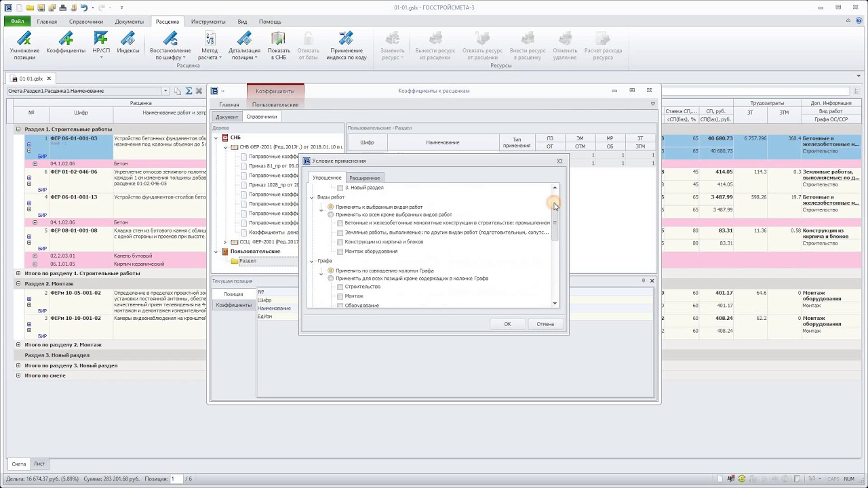
Task: Click the sigma sum icon by formula bar
Action: pos(189,91)
